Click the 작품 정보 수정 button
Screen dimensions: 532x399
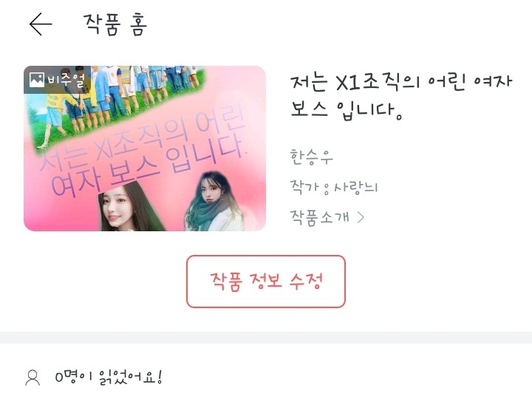point(266,282)
